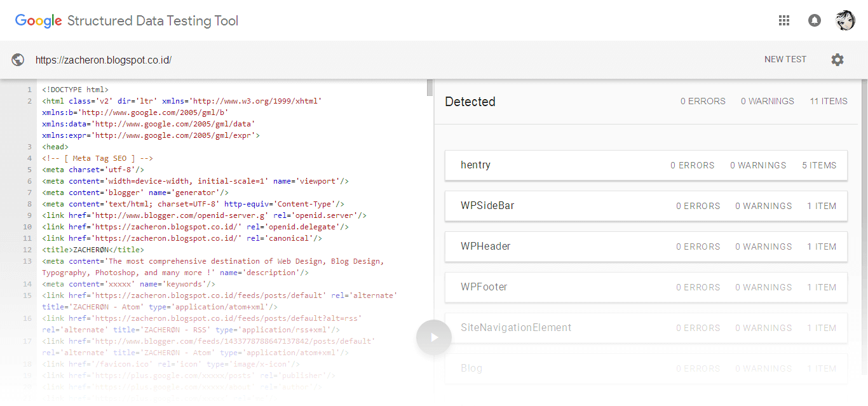Expand the WPHeader result row
This screenshot has width=868, height=406.
(646, 247)
